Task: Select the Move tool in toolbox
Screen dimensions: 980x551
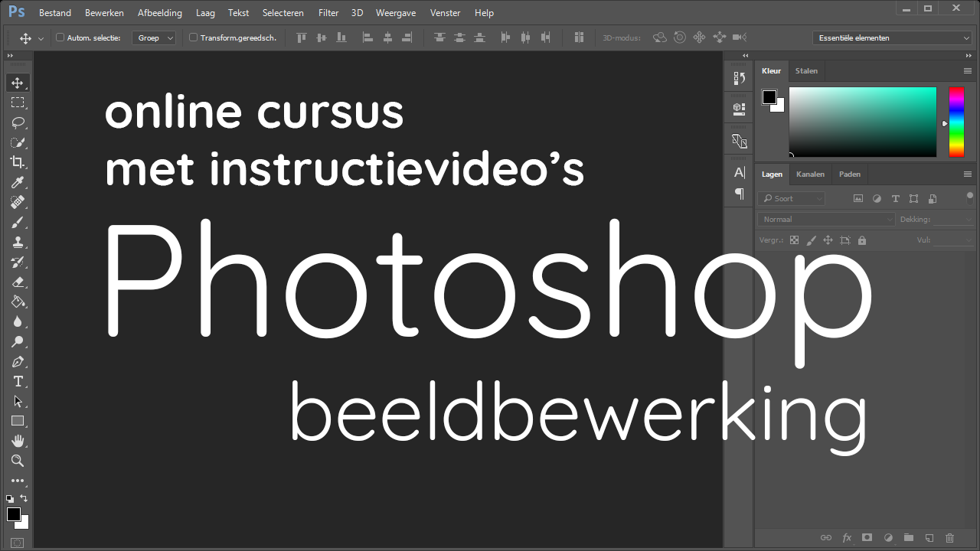Action: (x=18, y=83)
